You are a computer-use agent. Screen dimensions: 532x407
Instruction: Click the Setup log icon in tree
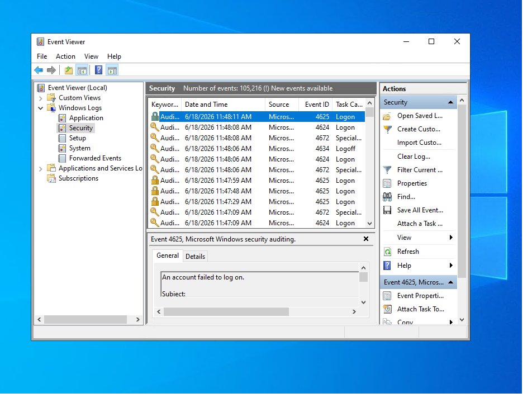62,138
